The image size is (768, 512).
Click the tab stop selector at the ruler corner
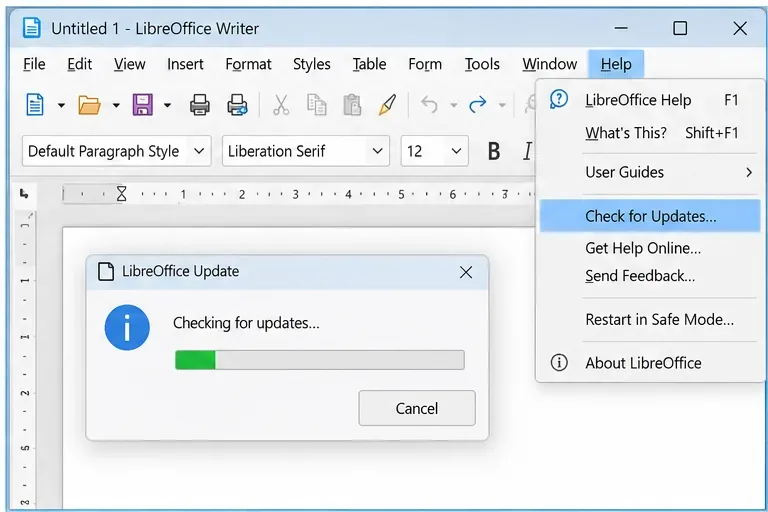click(x=24, y=194)
